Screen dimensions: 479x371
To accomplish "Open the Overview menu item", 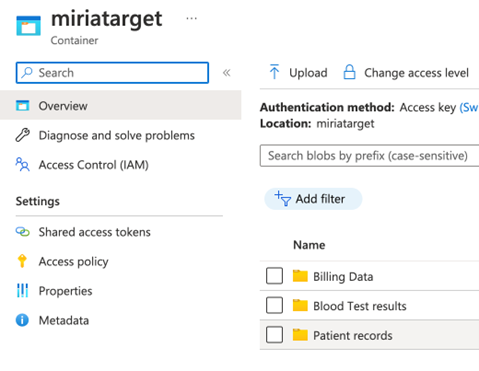I will tap(121, 106).
